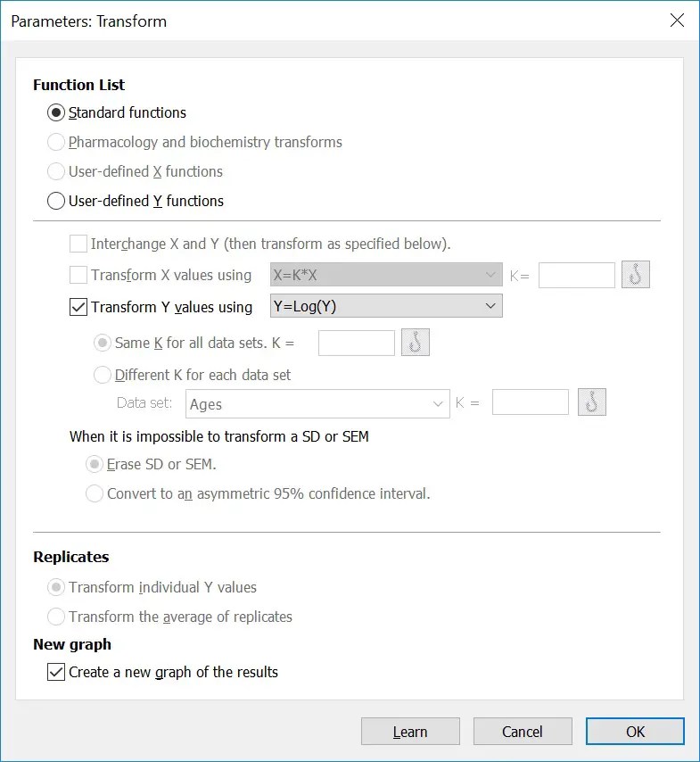
Task: Click the hook icon beside the Data set K field
Action: (589, 402)
